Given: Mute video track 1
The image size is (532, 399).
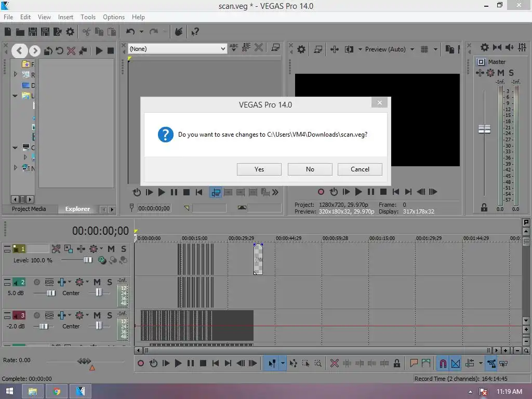Looking at the screenshot, I should click(x=111, y=249).
